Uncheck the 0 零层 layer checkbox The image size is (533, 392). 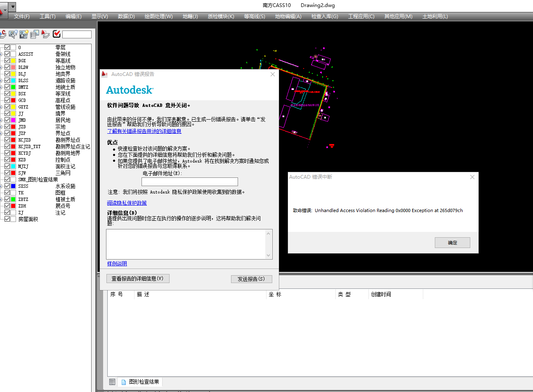pyautogui.click(x=7, y=47)
